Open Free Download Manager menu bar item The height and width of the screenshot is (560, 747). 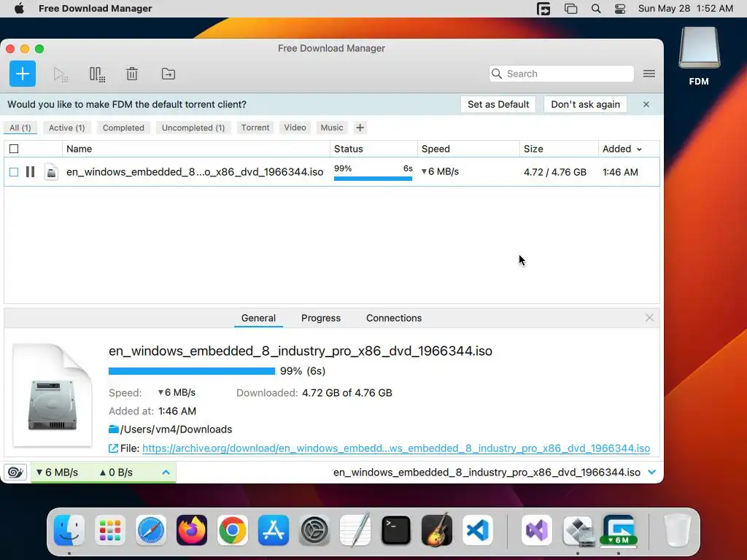(x=96, y=9)
